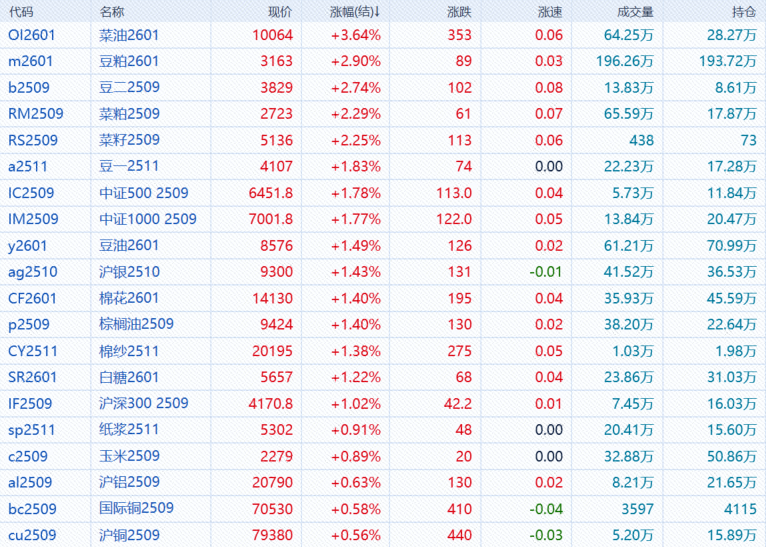Open the CF2601 cotton contract code

pyautogui.click(x=32, y=297)
